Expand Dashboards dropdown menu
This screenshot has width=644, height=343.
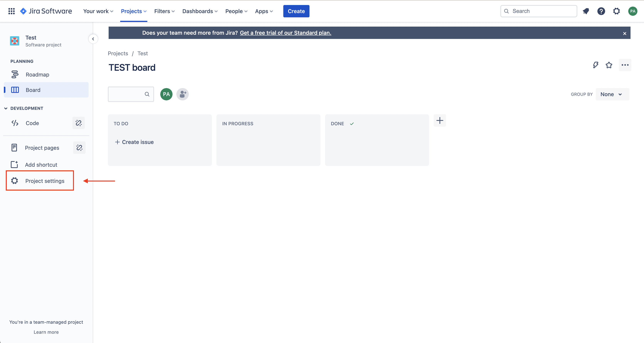[200, 11]
